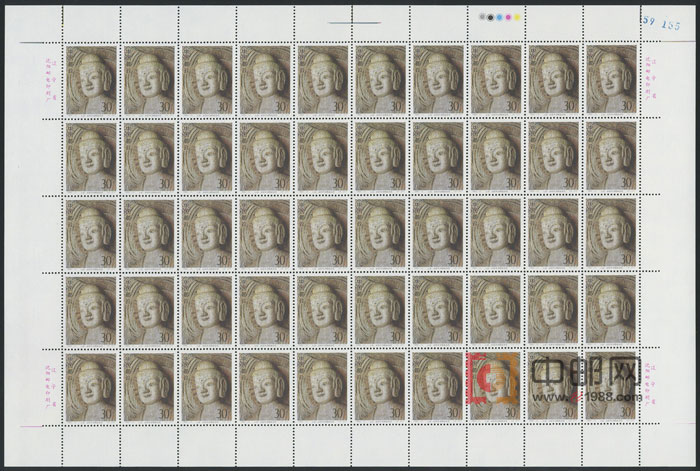The image size is (700, 471).
Task: Select the bottom-right Buddha stamp
Action: [611, 387]
